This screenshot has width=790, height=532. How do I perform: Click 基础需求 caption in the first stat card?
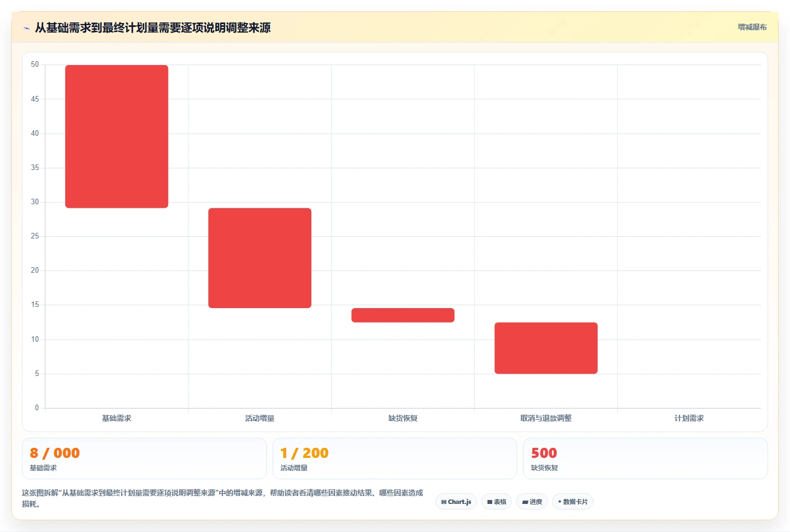[43, 468]
